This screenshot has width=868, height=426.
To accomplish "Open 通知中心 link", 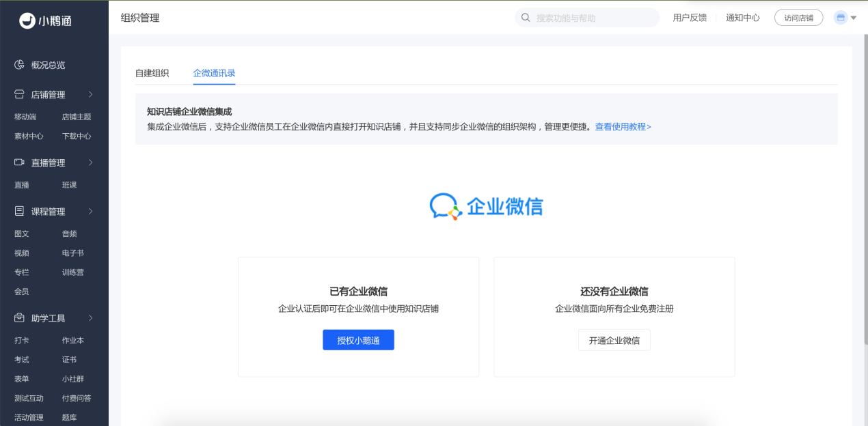I will coord(743,18).
